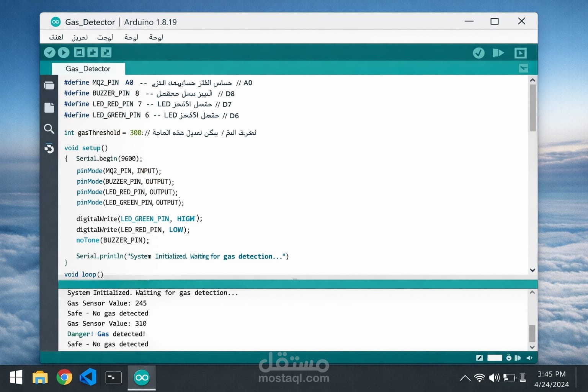Screen dimensions: 588x392
Task: Click the file page icon in the sidebar
Action: (49, 108)
